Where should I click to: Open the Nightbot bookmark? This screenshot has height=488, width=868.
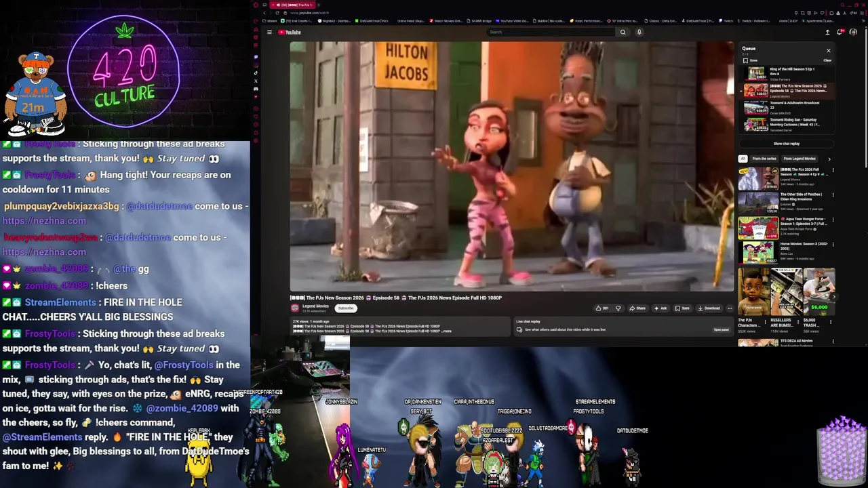(335, 21)
